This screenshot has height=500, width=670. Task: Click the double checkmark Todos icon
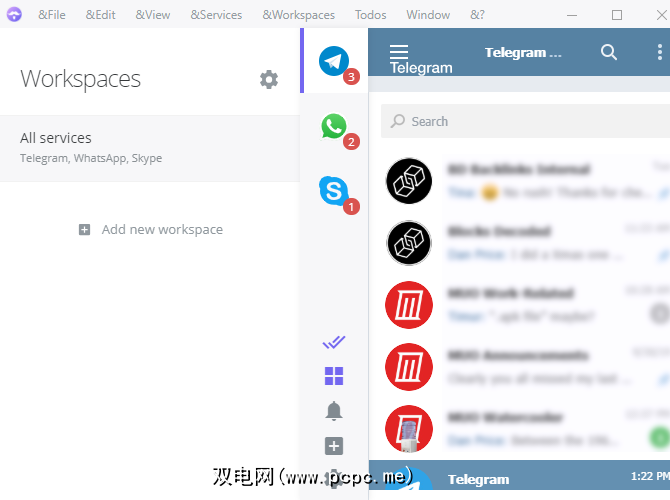[x=334, y=342]
